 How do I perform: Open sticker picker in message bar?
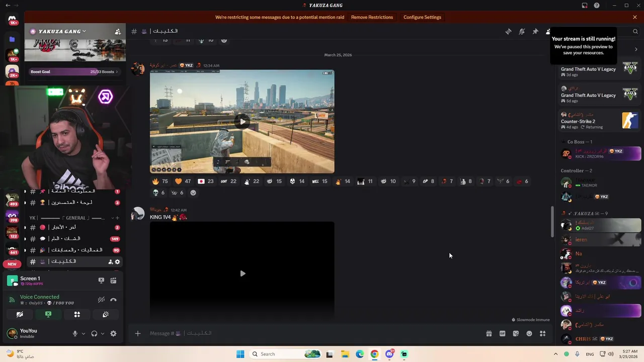[x=516, y=333]
